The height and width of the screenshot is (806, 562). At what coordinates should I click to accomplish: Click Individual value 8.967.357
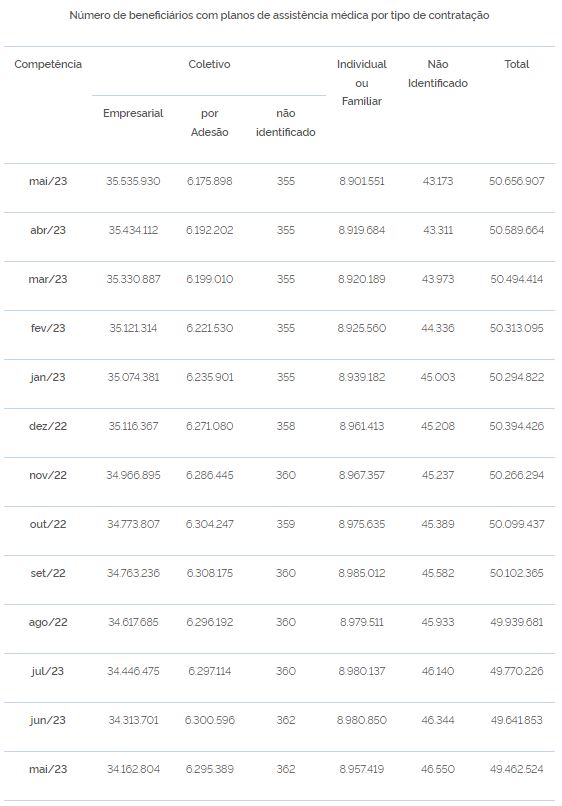pyautogui.click(x=361, y=475)
